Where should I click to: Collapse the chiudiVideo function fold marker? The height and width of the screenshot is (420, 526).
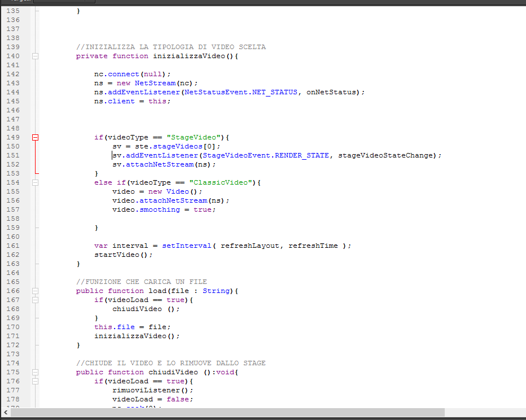point(35,373)
